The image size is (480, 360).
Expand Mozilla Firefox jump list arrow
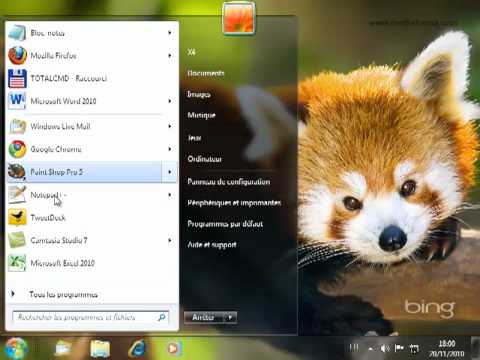pos(170,55)
